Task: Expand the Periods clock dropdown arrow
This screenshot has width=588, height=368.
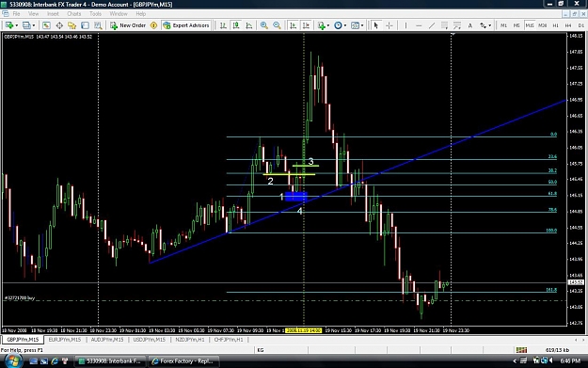Action: (345, 25)
